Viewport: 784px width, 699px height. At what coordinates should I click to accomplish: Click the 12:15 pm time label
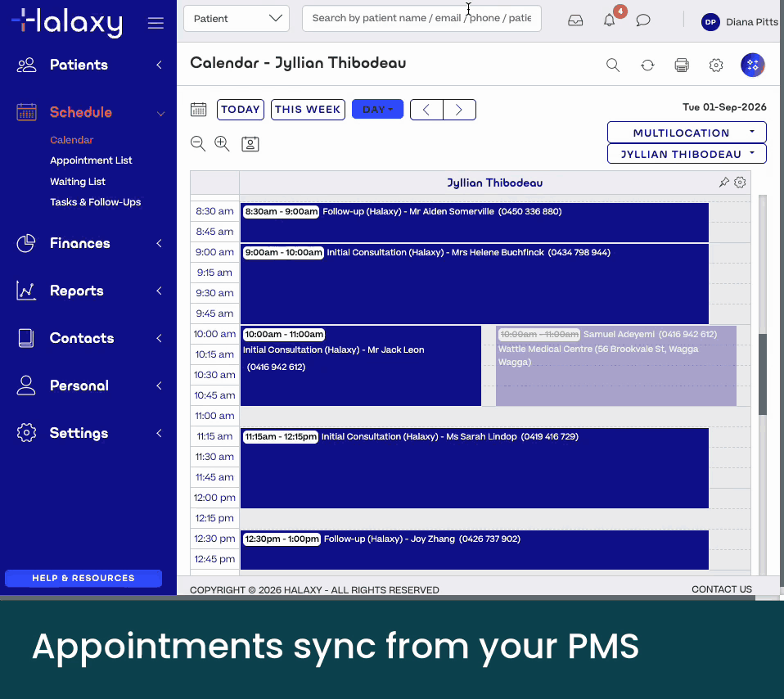214,518
